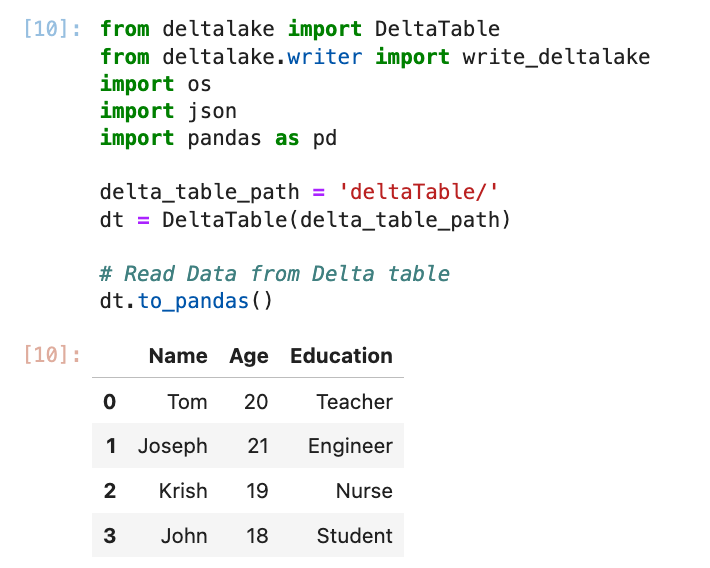Click the Education cell reading Student
Viewport: 710px width, 568px height.
pyautogui.click(x=355, y=536)
